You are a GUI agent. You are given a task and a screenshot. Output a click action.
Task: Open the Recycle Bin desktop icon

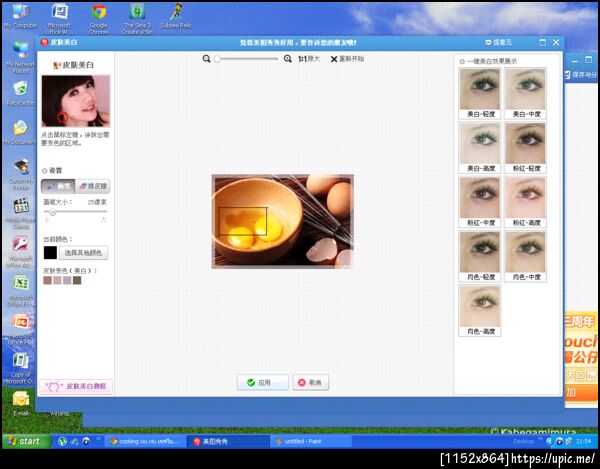point(21,93)
